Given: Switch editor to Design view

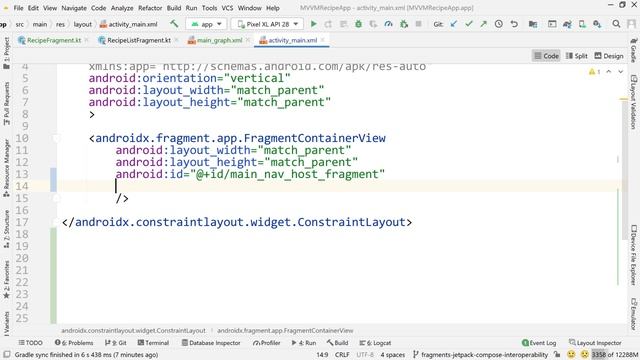Looking at the screenshot, I should tap(609, 56).
